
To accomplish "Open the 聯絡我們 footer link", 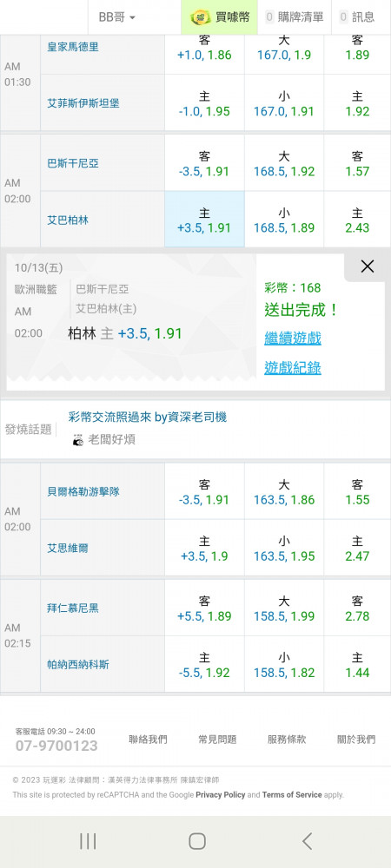I will pyautogui.click(x=148, y=740).
